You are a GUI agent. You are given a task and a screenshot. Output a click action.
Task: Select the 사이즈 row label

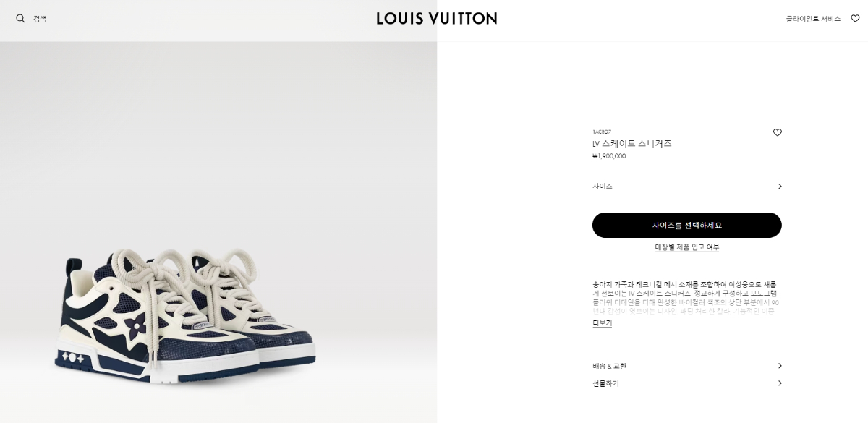(603, 187)
